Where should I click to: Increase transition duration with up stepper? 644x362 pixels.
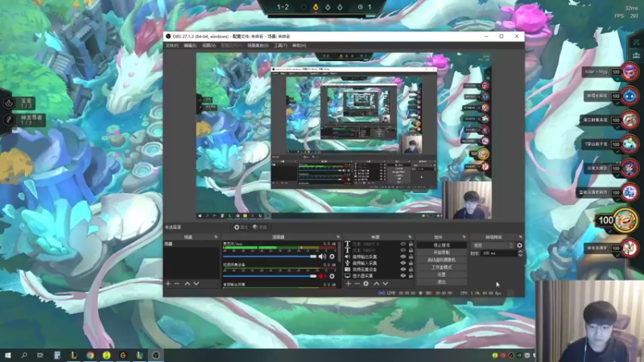520,252
